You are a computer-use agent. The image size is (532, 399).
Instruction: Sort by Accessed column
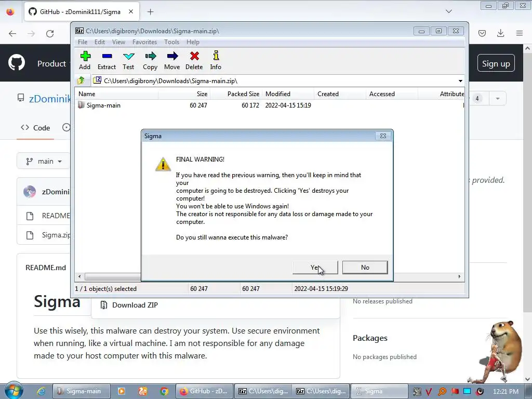392,94
